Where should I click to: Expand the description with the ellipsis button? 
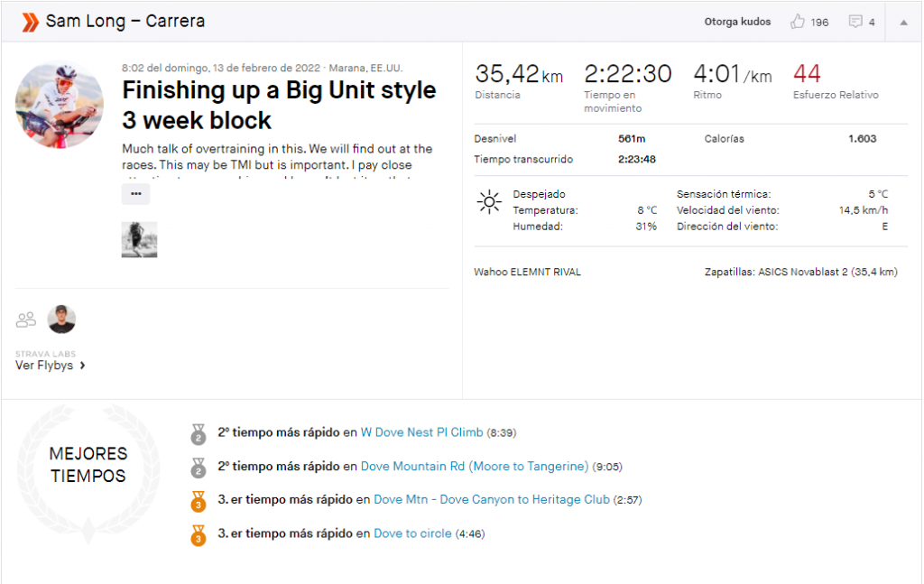pyautogui.click(x=135, y=194)
